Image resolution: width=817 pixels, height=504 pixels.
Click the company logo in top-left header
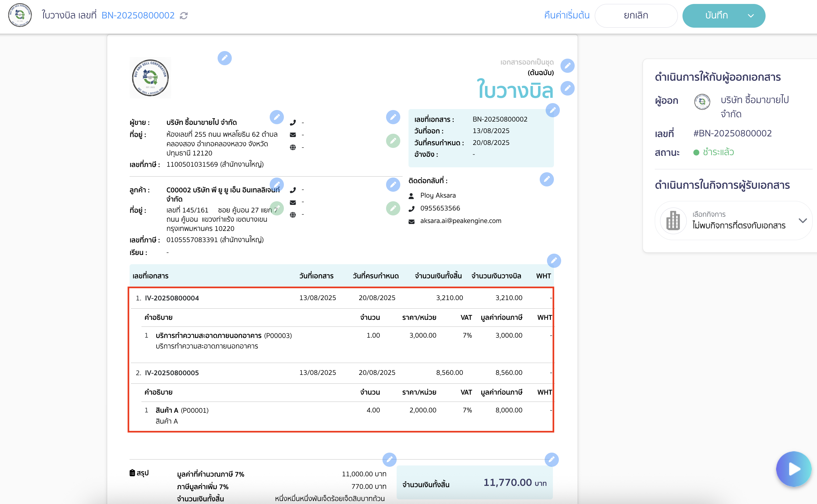tap(20, 15)
